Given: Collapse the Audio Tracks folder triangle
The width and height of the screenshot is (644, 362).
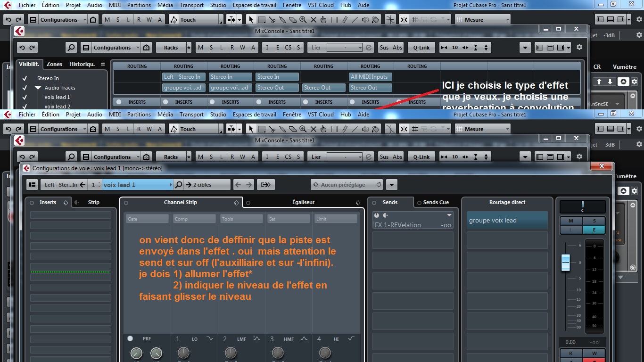Looking at the screenshot, I should [x=38, y=88].
